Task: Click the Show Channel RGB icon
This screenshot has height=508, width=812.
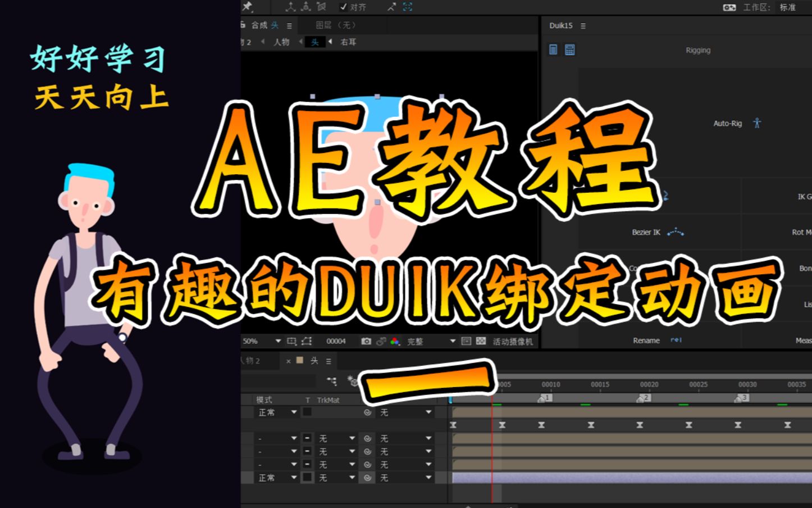Action: (x=394, y=341)
